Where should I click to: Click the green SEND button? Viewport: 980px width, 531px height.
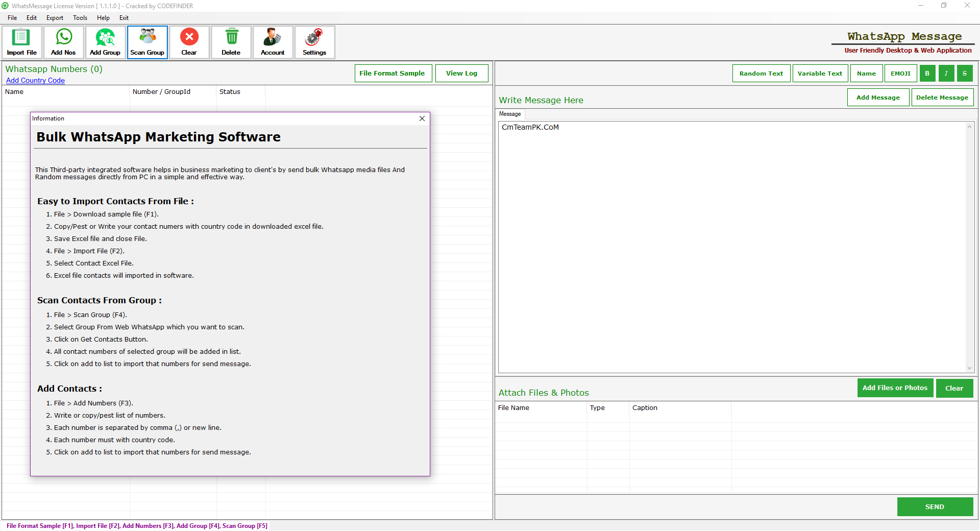pos(935,507)
